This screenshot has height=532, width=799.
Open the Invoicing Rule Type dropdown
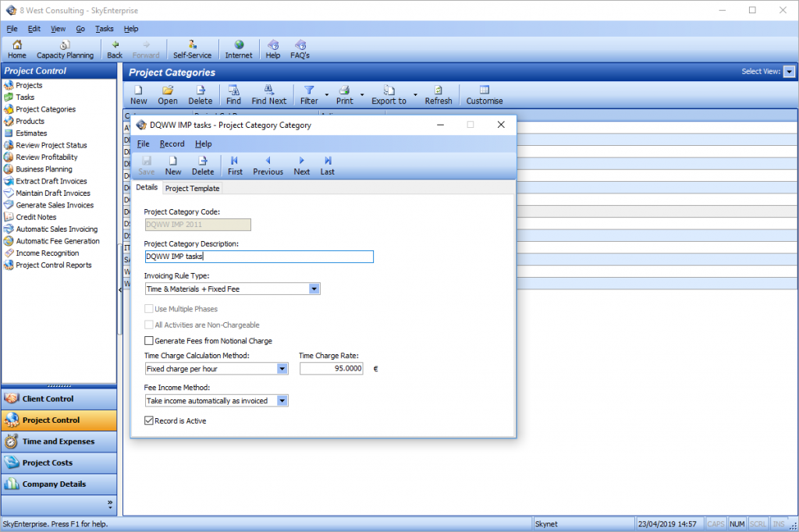pyautogui.click(x=314, y=288)
